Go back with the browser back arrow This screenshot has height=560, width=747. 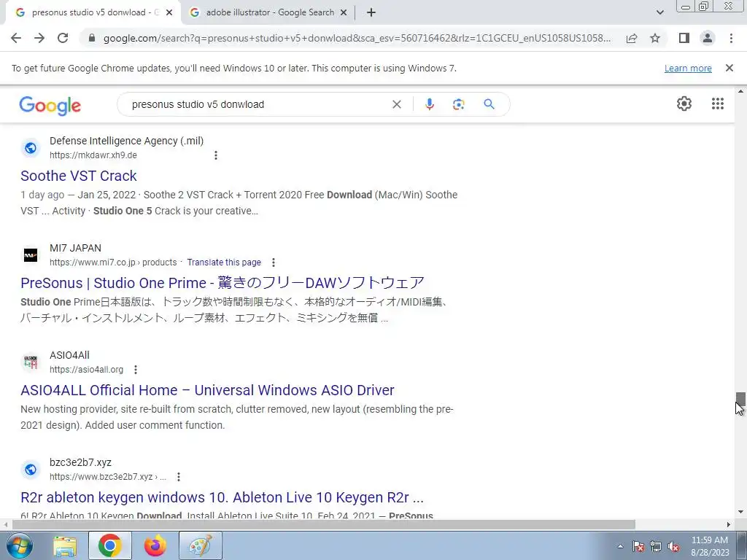[16, 38]
